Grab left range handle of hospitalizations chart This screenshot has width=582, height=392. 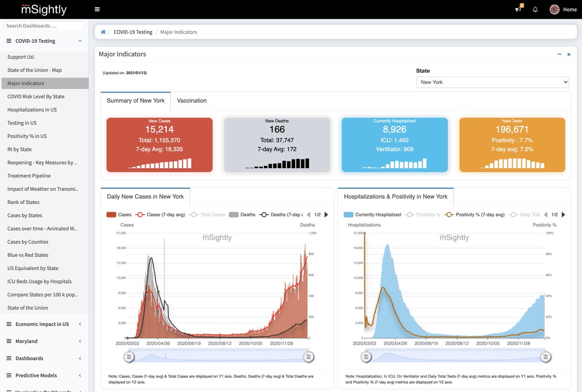pos(366,357)
